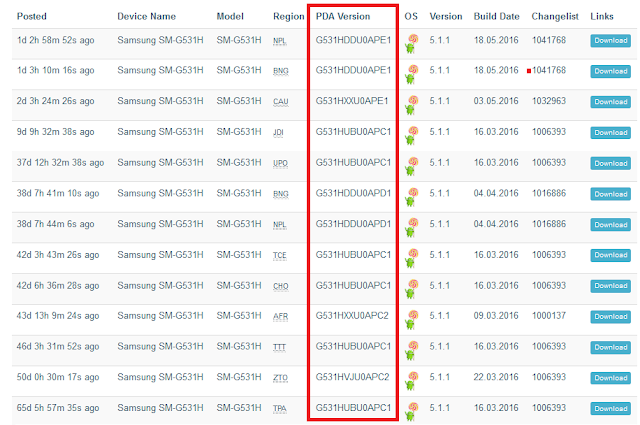This screenshot has height=425, width=640.
Task: Download firmware posted 1d 3h 10m 16s ago
Action: pyautogui.click(x=610, y=71)
